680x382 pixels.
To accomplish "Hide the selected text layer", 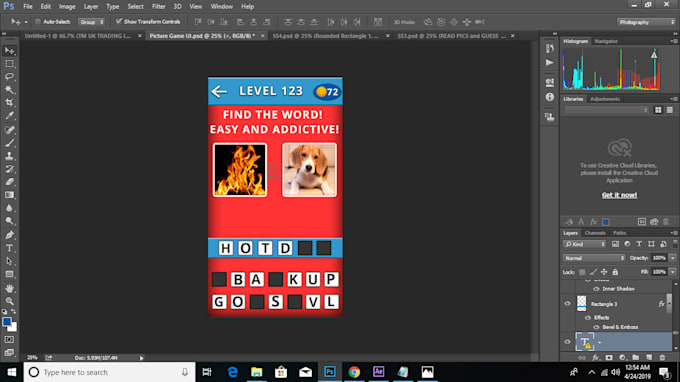I will click(x=567, y=342).
